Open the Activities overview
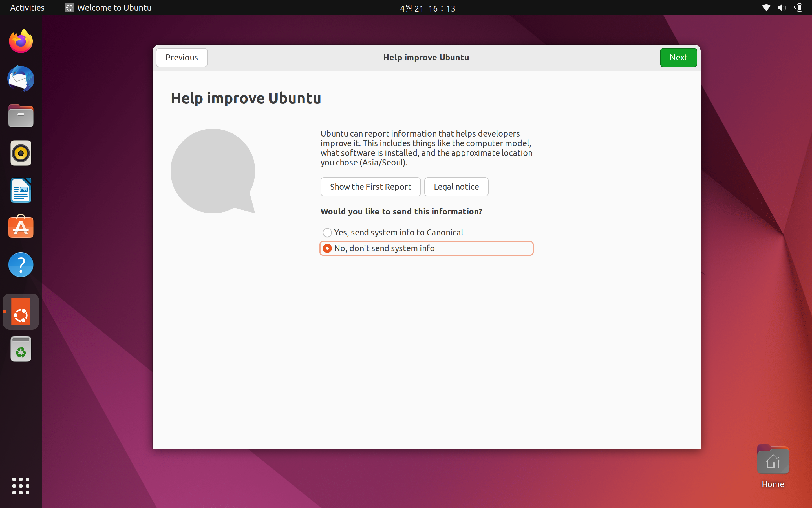812x508 pixels. click(x=27, y=8)
